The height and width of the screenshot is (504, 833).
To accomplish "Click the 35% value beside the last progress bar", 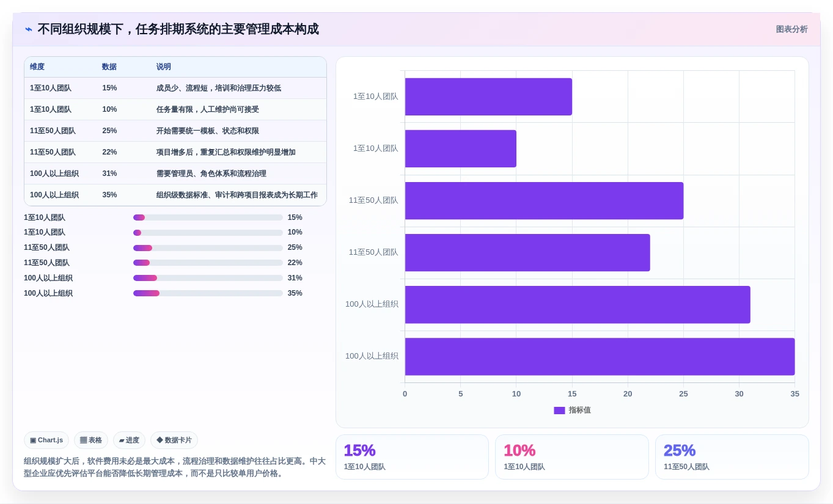I will (x=295, y=293).
